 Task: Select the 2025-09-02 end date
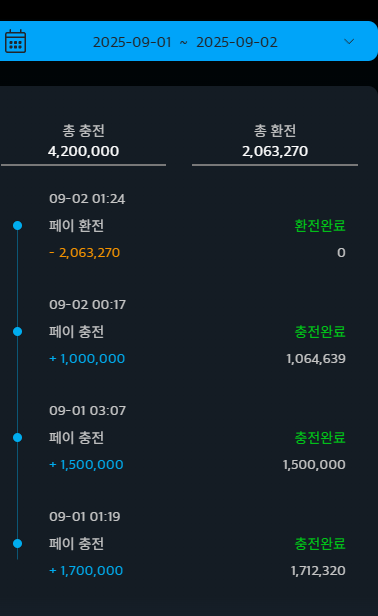click(237, 42)
